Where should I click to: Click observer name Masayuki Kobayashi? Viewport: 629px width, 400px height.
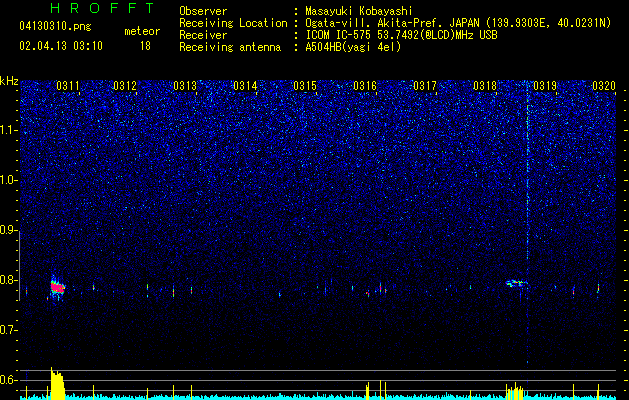(x=359, y=11)
